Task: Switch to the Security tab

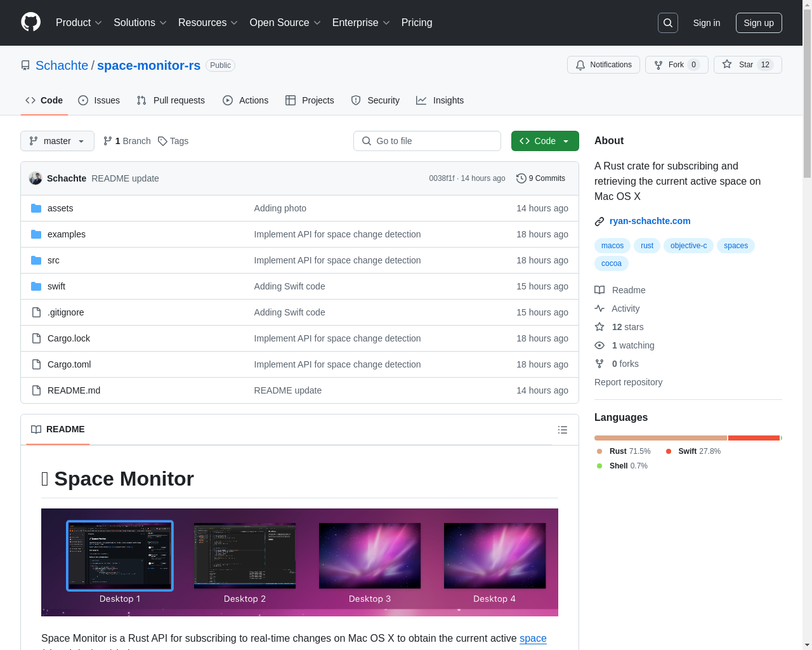Action: [376, 100]
